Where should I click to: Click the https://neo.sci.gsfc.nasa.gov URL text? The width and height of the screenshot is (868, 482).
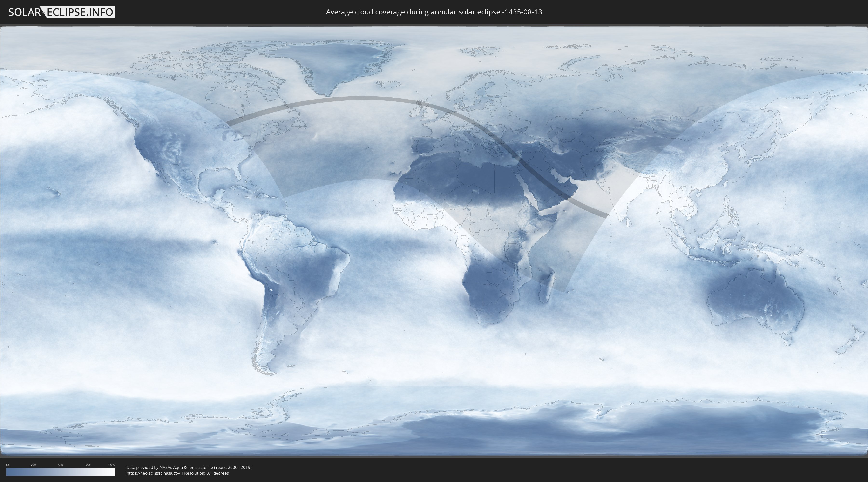coord(153,473)
